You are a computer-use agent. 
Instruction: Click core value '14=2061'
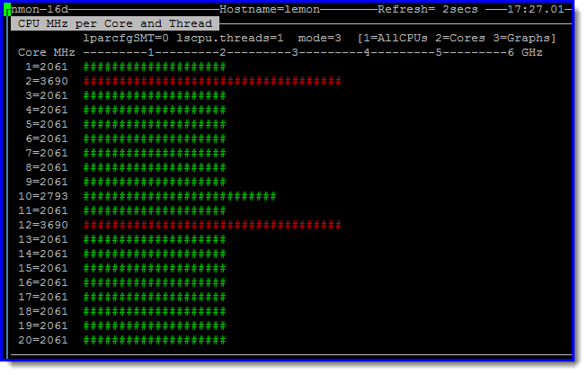[43, 254]
